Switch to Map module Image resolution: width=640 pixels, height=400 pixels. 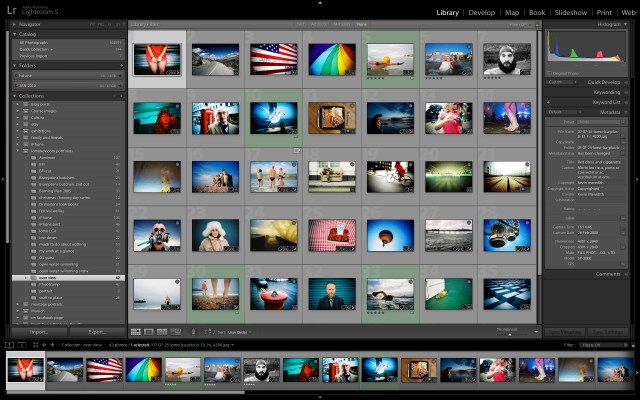[x=512, y=13]
